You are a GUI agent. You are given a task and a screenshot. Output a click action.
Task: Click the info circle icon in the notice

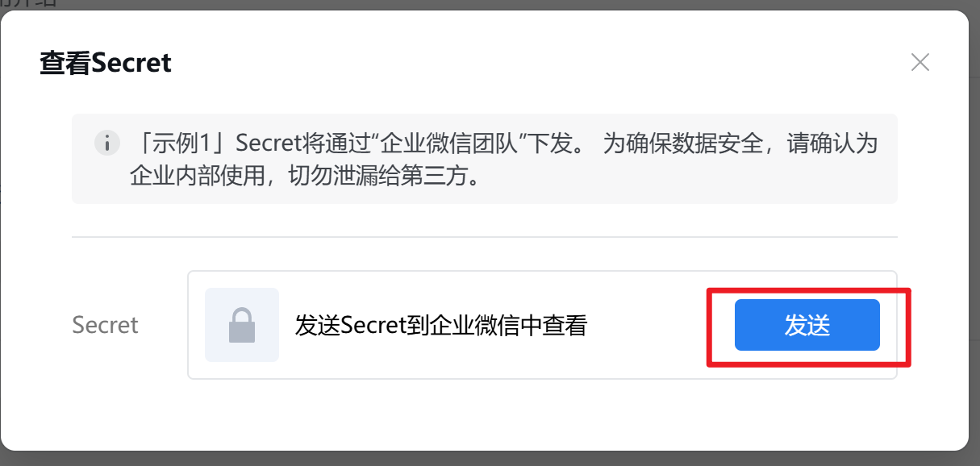pyautogui.click(x=106, y=144)
